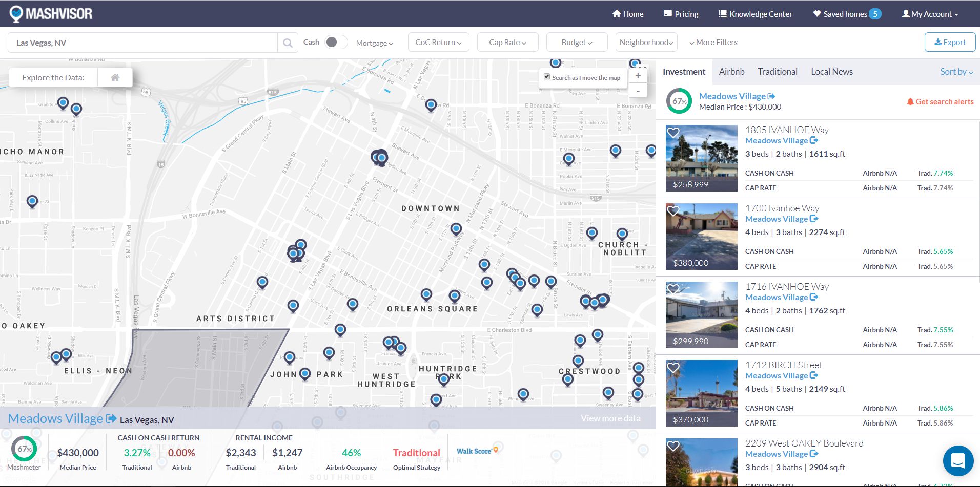Click the Saved homes count badge

click(875, 14)
